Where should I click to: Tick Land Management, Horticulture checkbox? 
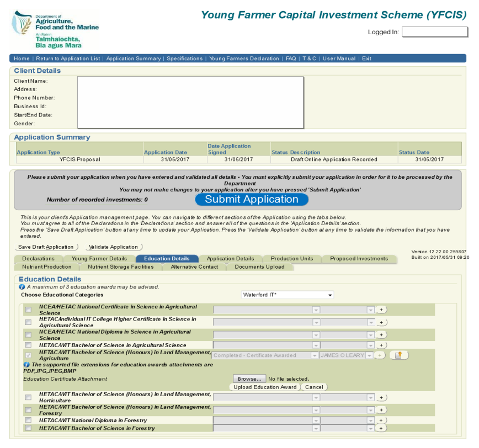28,397
